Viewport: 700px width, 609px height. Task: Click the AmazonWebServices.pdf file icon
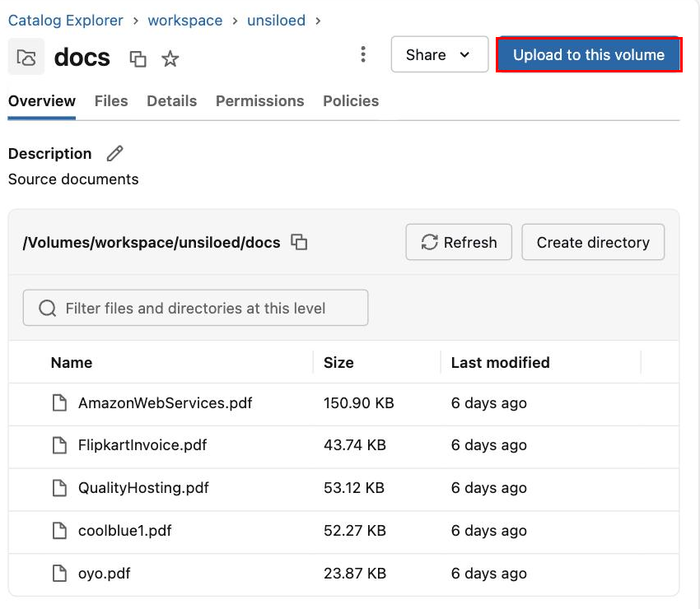tap(59, 403)
